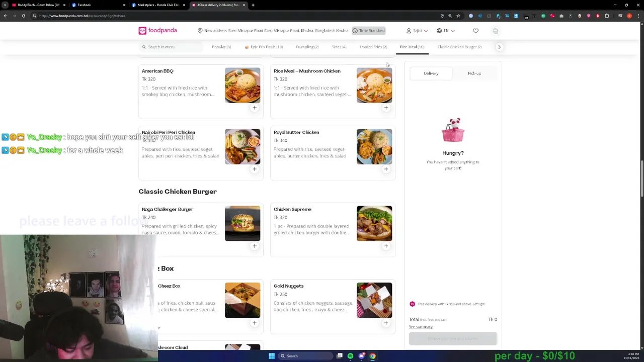This screenshot has width=644, height=362.
Task: Close the 4Cheez delivery browser tab
Action: [244, 5]
